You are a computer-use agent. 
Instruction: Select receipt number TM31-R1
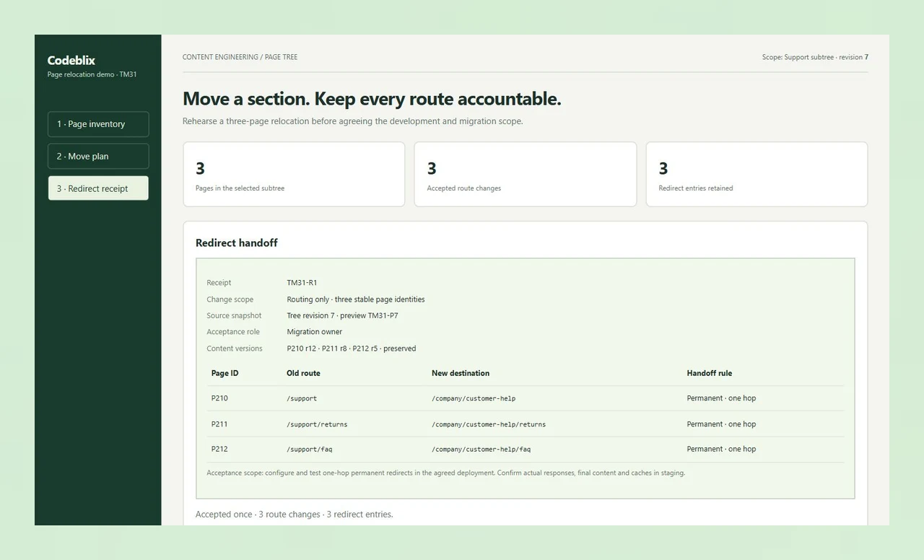point(302,283)
